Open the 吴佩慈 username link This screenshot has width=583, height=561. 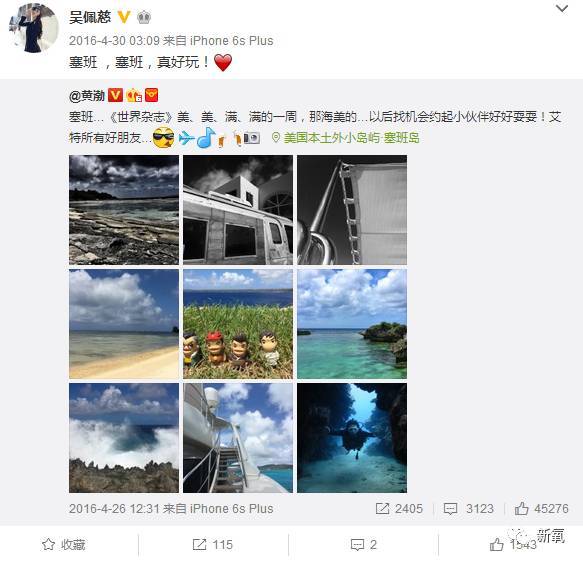90,17
